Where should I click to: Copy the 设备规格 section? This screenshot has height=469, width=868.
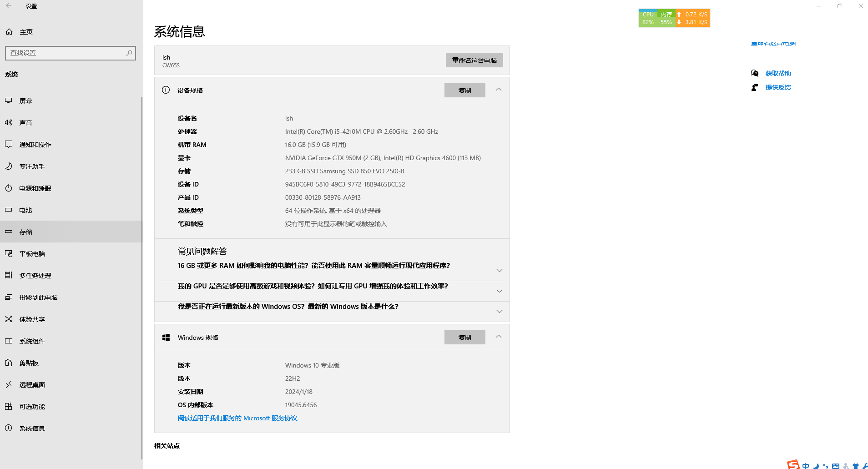pos(465,90)
